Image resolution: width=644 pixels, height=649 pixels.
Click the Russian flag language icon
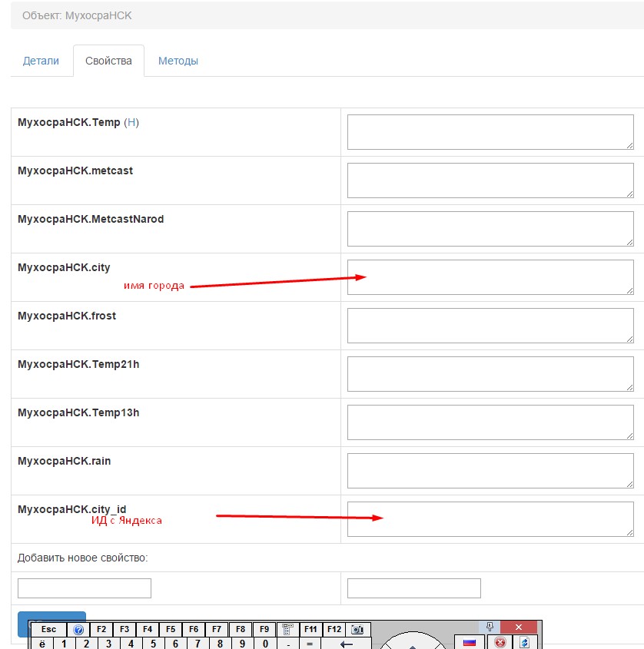[470, 642]
